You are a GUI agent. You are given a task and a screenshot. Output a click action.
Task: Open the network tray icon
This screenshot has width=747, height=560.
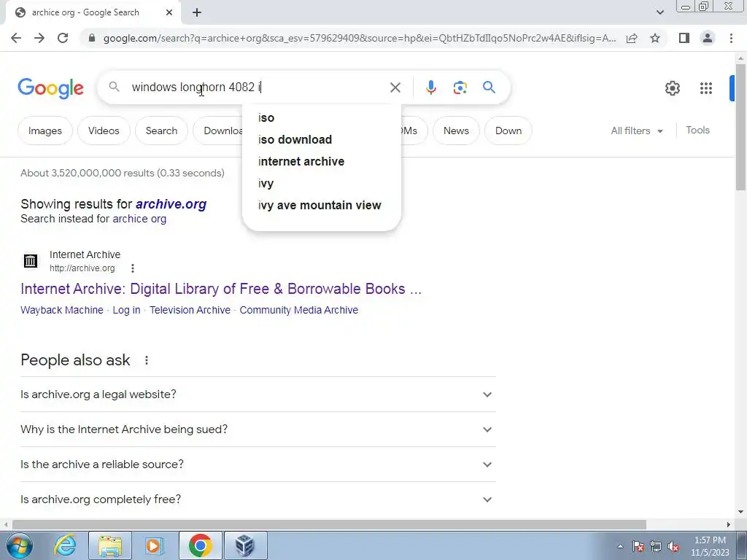click(656, 546)
